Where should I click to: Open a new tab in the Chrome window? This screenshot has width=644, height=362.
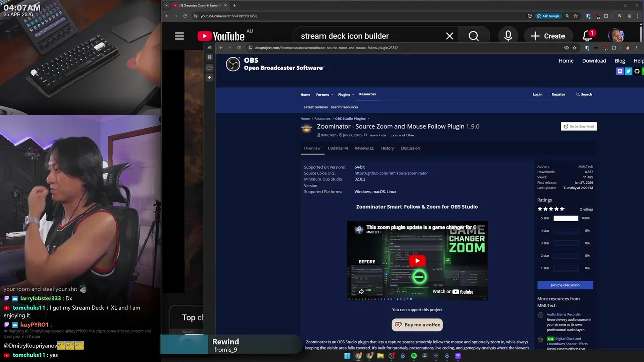click(x=234, y=5)
